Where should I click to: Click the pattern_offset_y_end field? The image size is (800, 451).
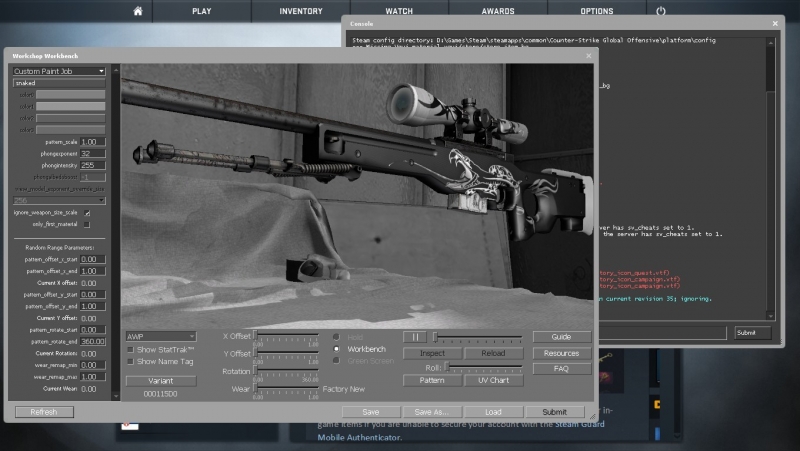[93, 306]
